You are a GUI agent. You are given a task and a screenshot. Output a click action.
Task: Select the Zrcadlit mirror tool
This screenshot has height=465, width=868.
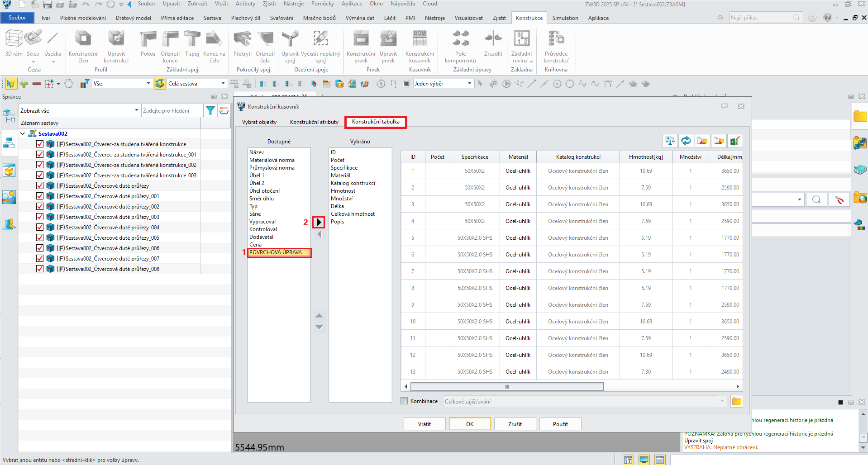[x=493, y=43]
